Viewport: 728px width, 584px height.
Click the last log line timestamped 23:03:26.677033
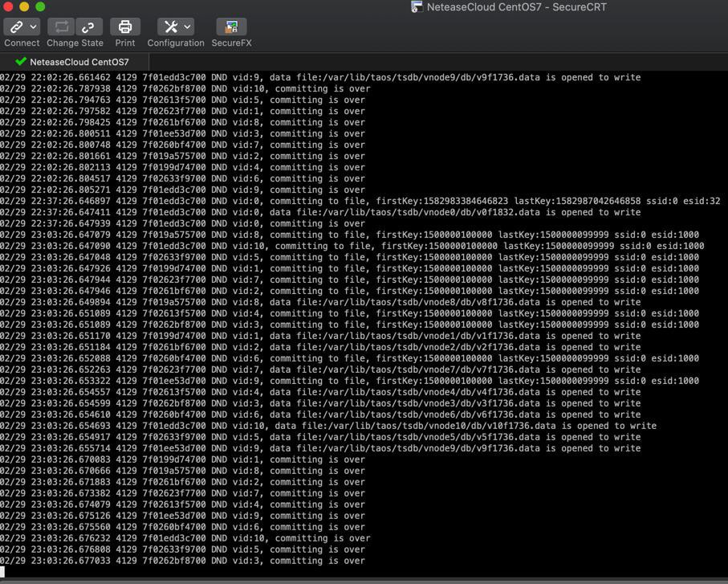[x=182, y=561]
